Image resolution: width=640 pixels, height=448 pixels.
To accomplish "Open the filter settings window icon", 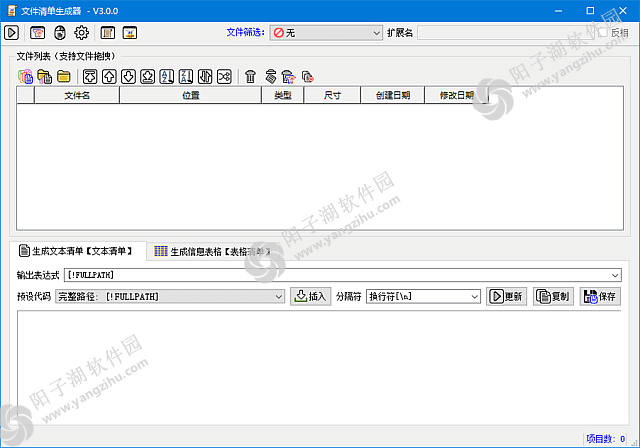I will click(x=38, y=33).
